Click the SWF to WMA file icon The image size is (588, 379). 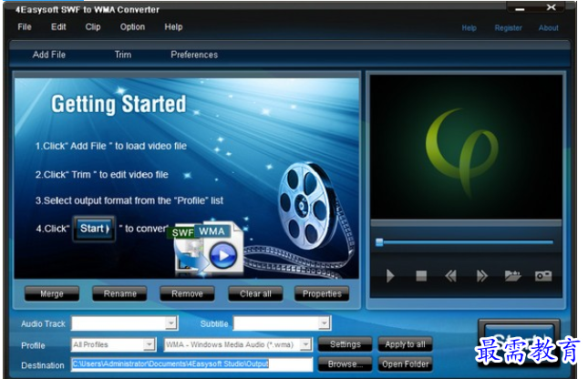coord(207,249)
